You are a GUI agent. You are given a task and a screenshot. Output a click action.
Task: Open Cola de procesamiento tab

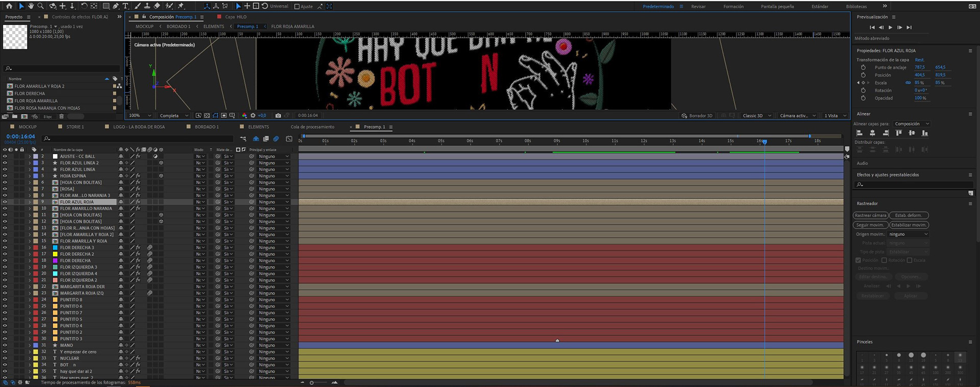point(312,127)
